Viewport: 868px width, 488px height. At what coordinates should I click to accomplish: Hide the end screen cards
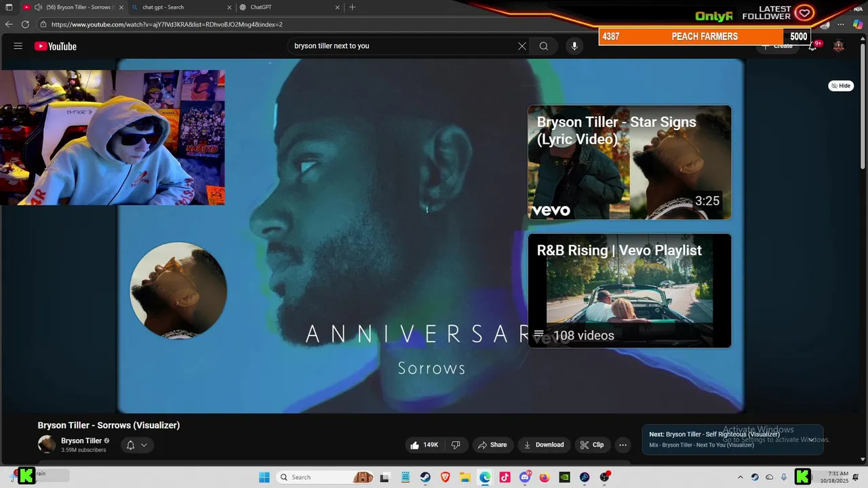point(841,85)
